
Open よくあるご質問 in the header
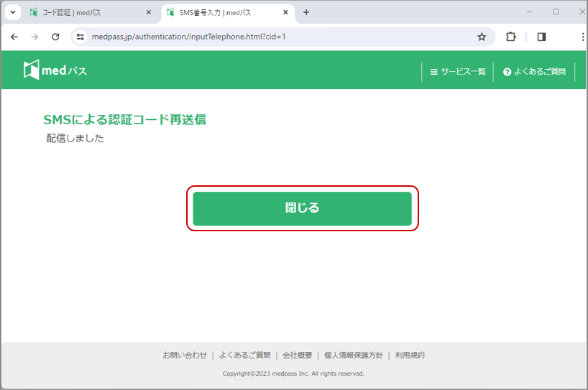(x=534, y=72)
